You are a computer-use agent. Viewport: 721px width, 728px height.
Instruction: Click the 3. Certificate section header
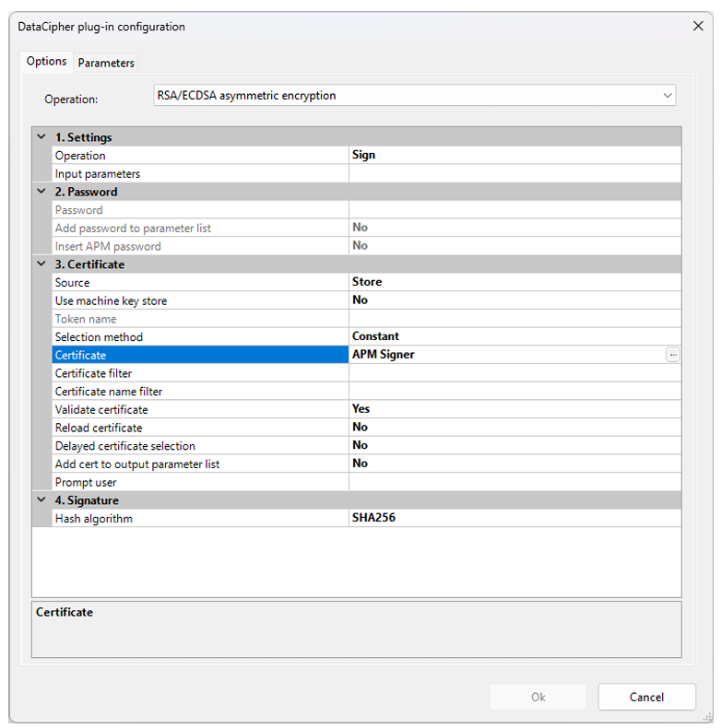[x=357, y=264]
